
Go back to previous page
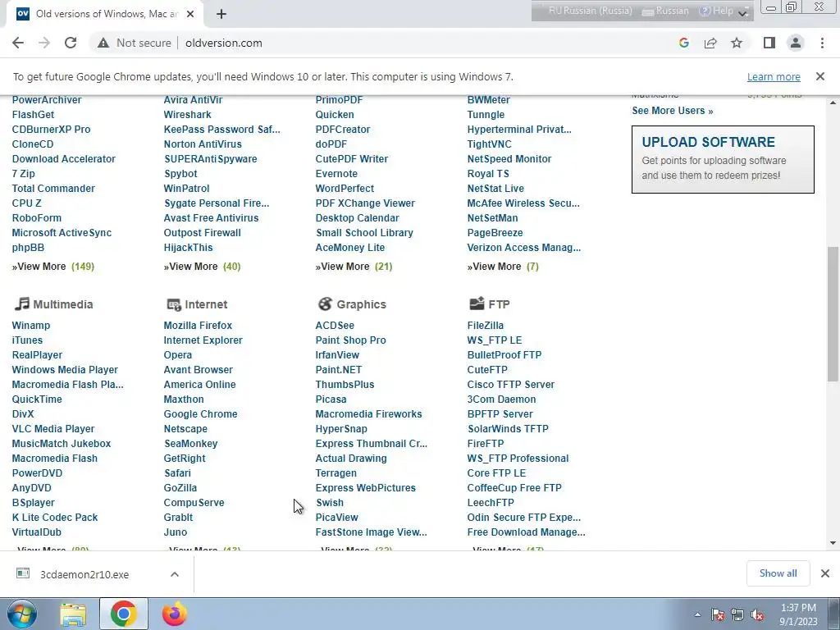pyautogui.click(x=18, y=43)
